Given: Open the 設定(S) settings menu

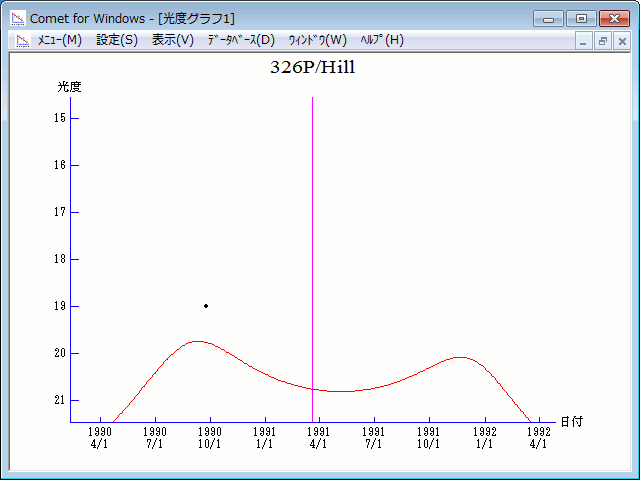Looking at the screenshot, I should tap(117, 40).
